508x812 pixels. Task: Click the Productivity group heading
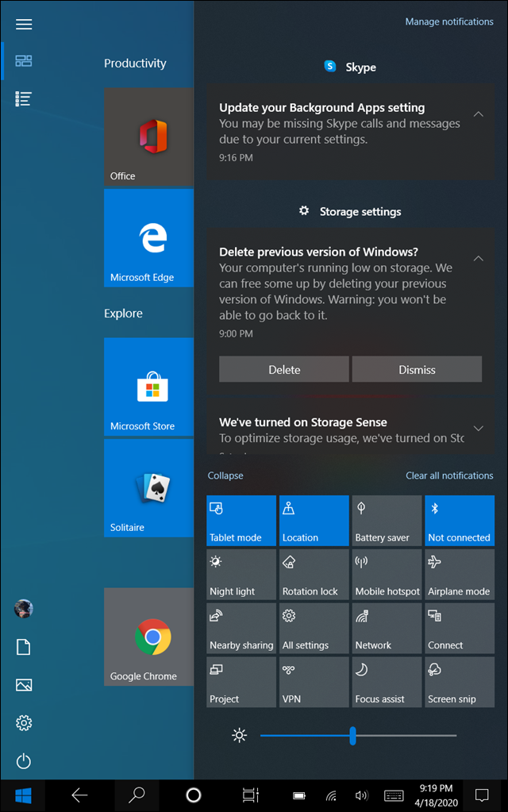[x=135, y=63]
